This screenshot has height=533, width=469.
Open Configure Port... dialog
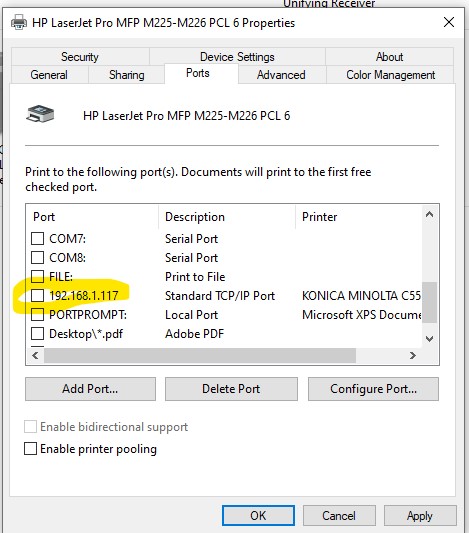(x=373, y=389)
